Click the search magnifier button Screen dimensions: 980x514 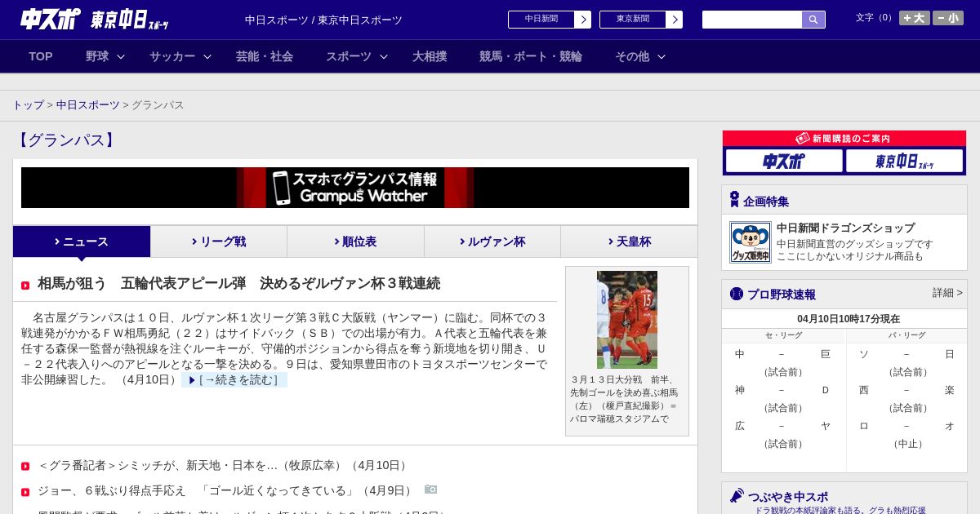pyautogui.click(x=813, y=20)
